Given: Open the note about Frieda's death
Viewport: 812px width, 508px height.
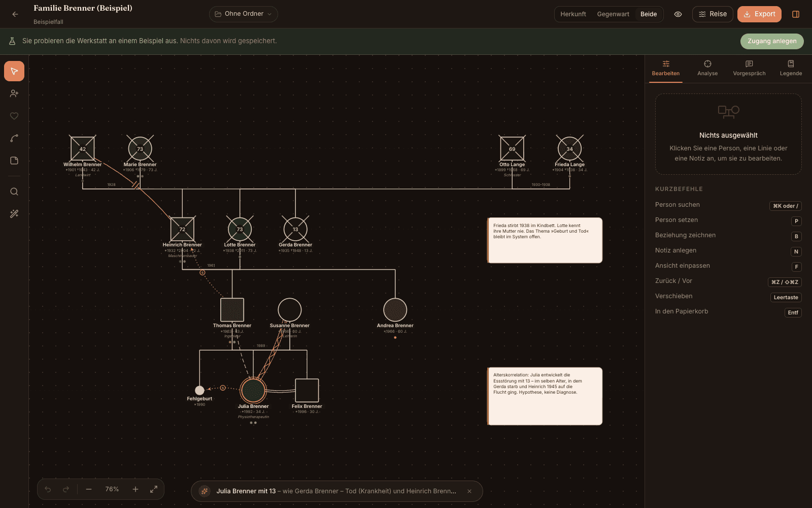Looking at the screenshot, I should tap(545, 240).
